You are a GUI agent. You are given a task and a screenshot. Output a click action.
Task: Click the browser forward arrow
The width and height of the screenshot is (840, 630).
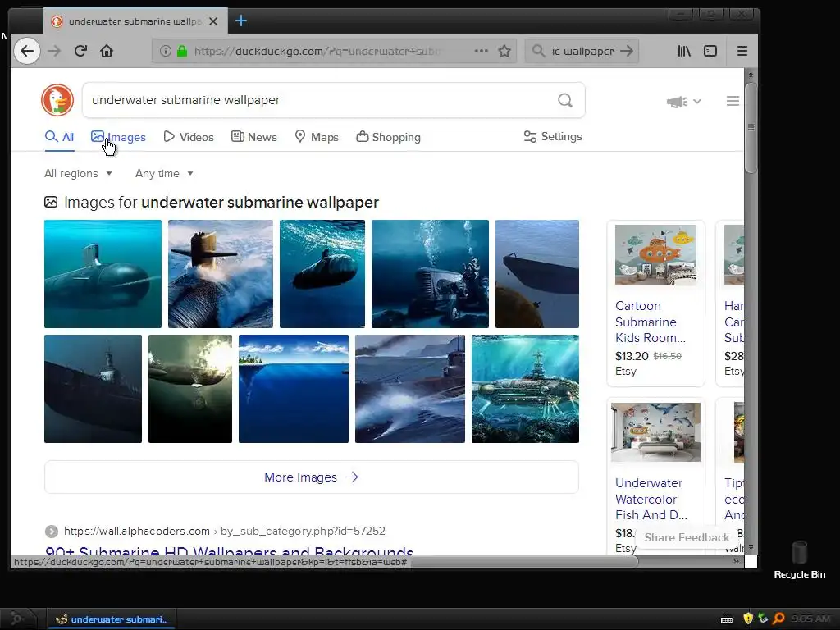[54, 51]
